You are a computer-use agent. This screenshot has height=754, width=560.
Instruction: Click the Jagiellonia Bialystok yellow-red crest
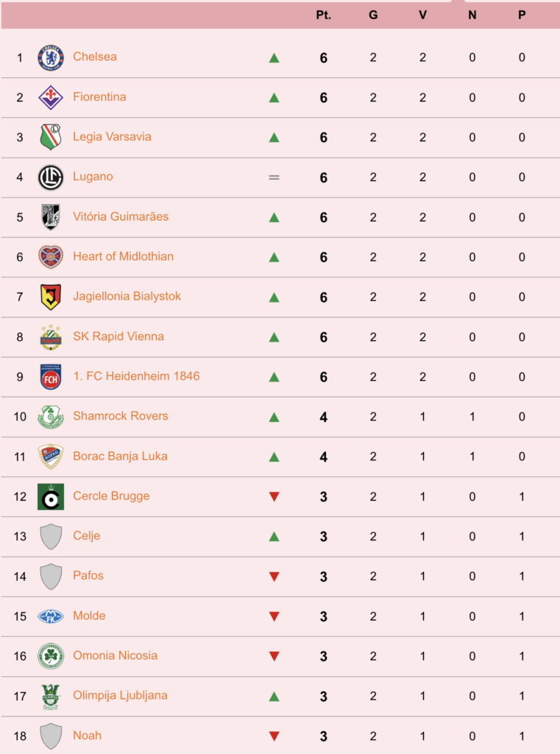click(x=51, y=297)
